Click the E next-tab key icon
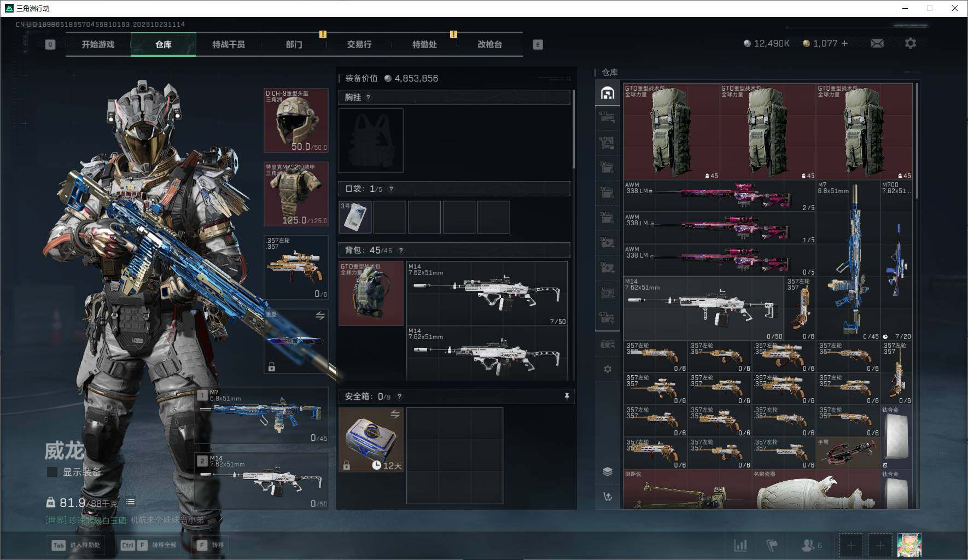 [538, 44]
